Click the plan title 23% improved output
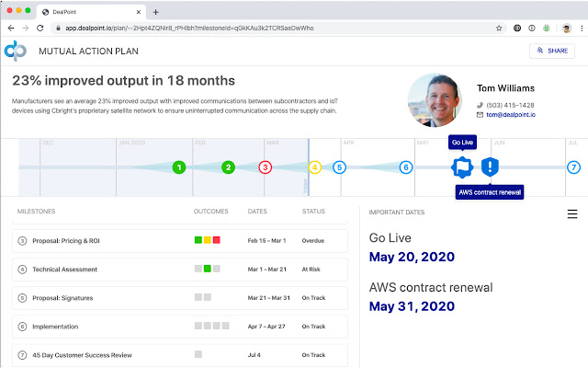588x368 pixels. click(x=123, y=80)
